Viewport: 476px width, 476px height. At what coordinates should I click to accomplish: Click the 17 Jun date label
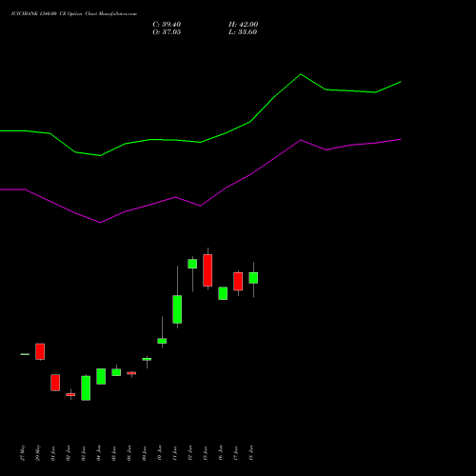[x=236, y=453]
